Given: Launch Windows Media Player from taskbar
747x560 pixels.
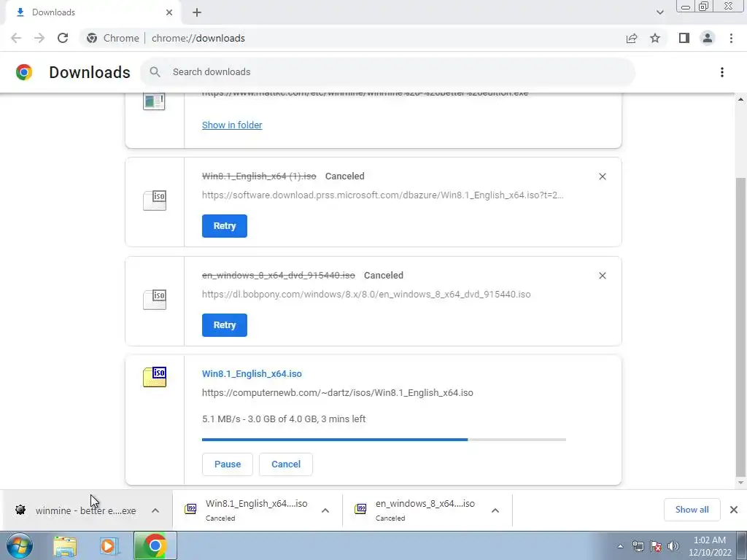Looking at the screenshot, I should click(x=109, y=545).
